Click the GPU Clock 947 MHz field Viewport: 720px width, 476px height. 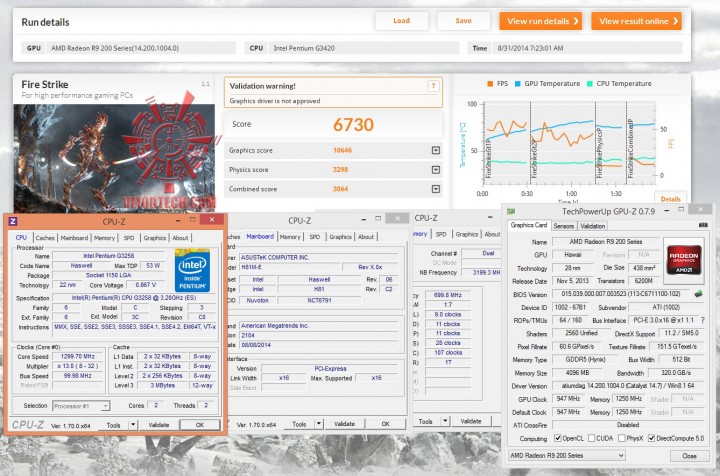pos(568,399)
